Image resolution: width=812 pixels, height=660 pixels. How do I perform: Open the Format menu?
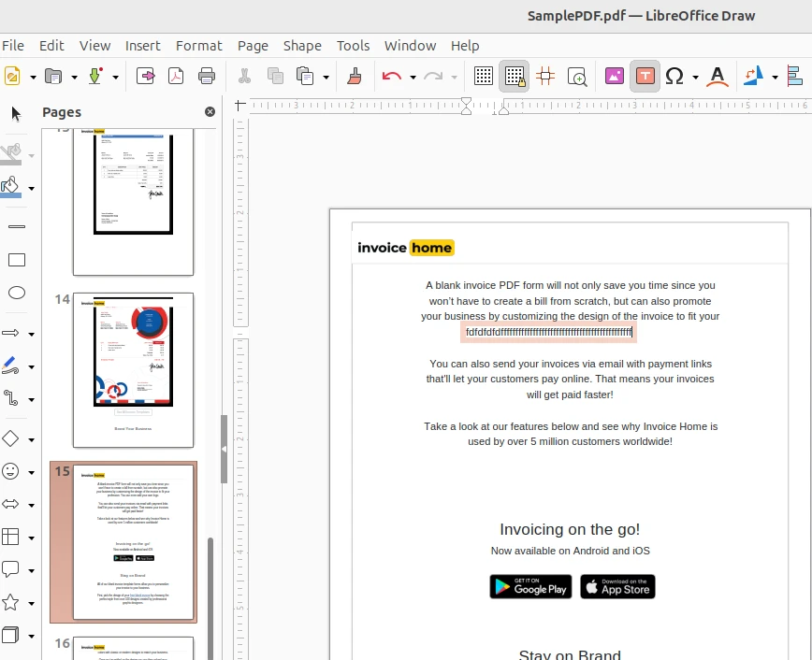(x=199, y=46)
